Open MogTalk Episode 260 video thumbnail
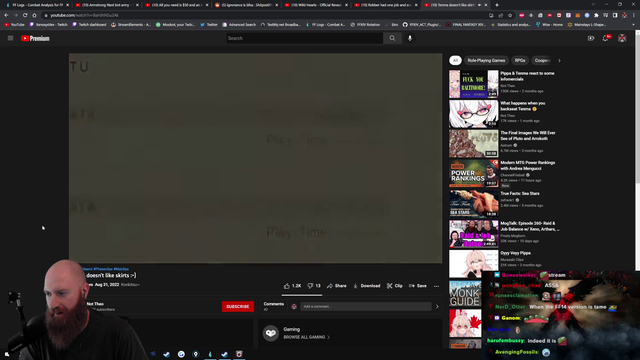Viewport: 640px width, 360px height. point(473,234)
